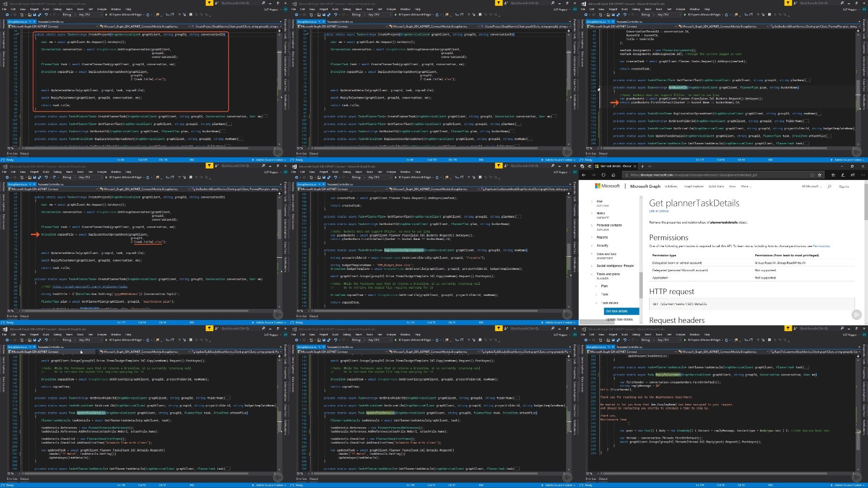Click the GET /planner/tasks/{id}/details code block
Image resolution: width=868 pixels, height=488 pixels.
coord(752,304)
